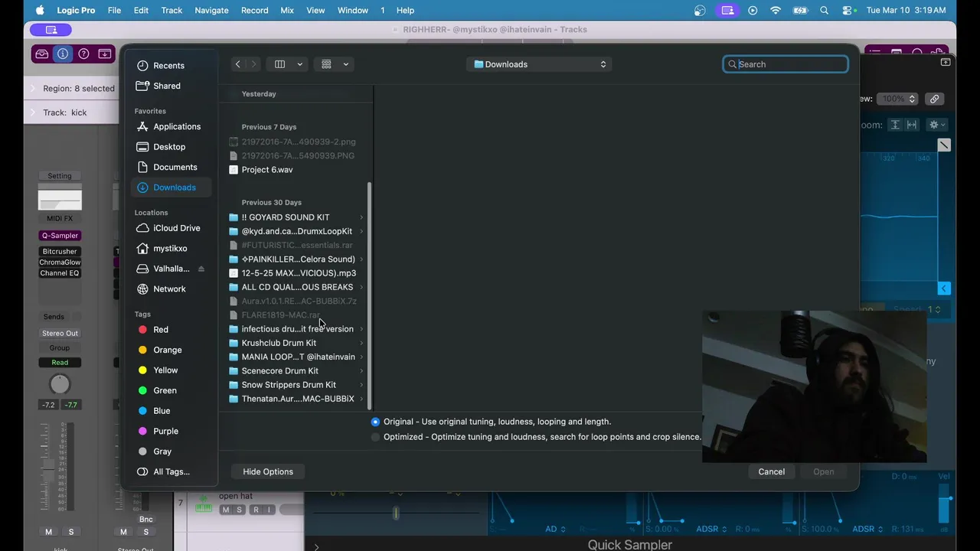Image resolution: width=980 pixels, height=551 pixels.
Task: Open the Mix menu
Action: [x=287, y=10]
